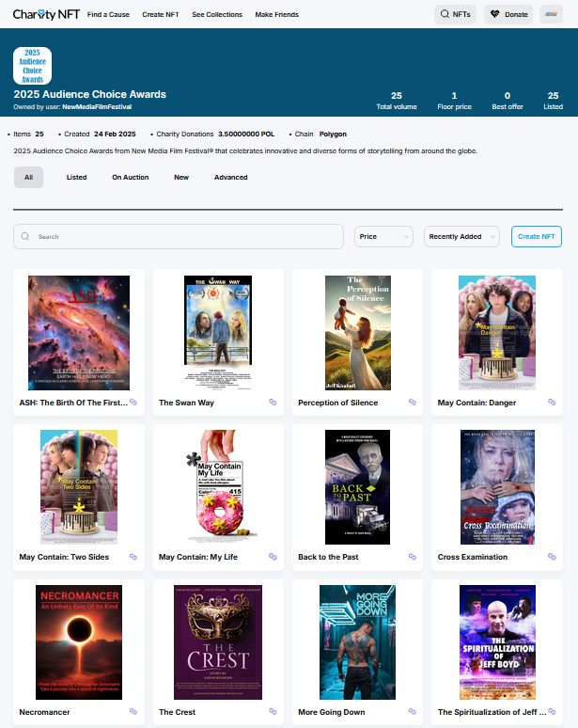
Task: Open The Crest mask poster thumbnail
Action: pyautogui.click(x=218, y=642)
